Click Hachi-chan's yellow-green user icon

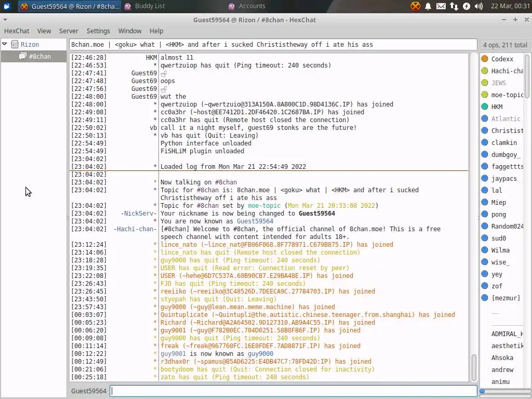coord(485,71)
